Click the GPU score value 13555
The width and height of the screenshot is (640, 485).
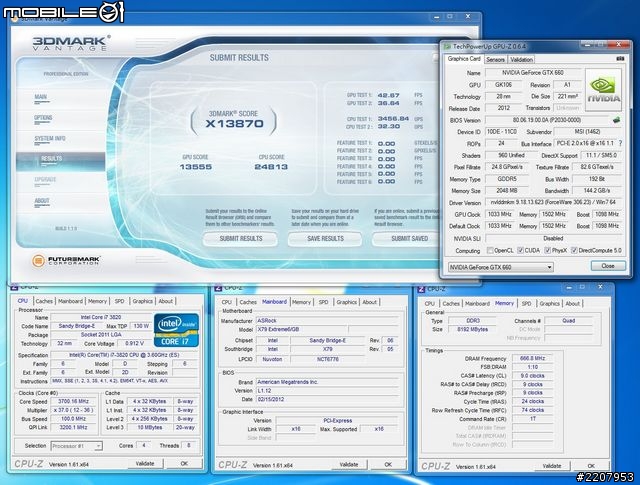[x=196, y=167]
